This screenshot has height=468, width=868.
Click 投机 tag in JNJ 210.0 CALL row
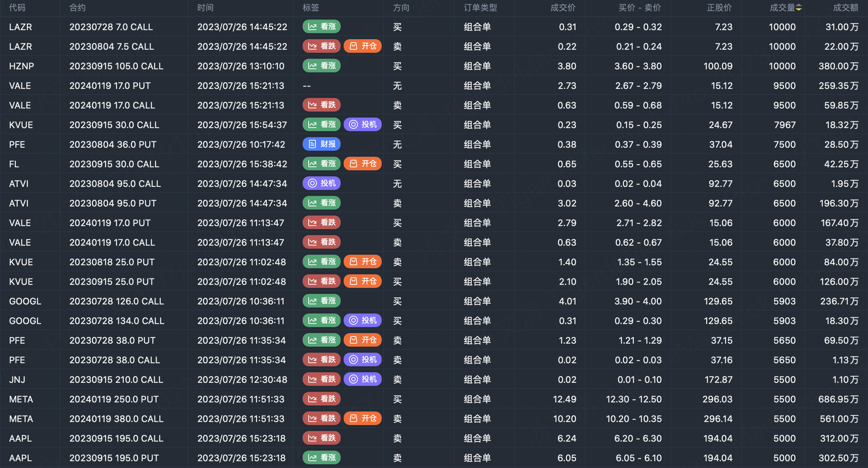click(362, 379)
